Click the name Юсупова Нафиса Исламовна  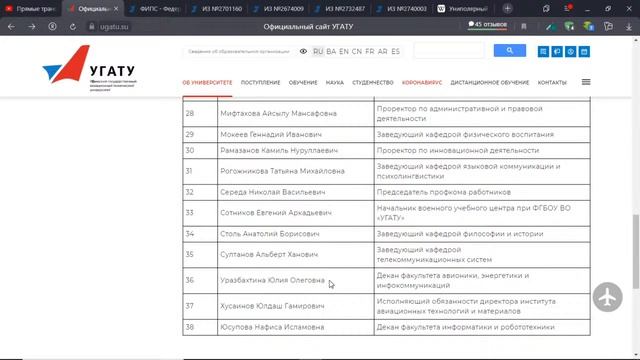click(x=272, y=327)
